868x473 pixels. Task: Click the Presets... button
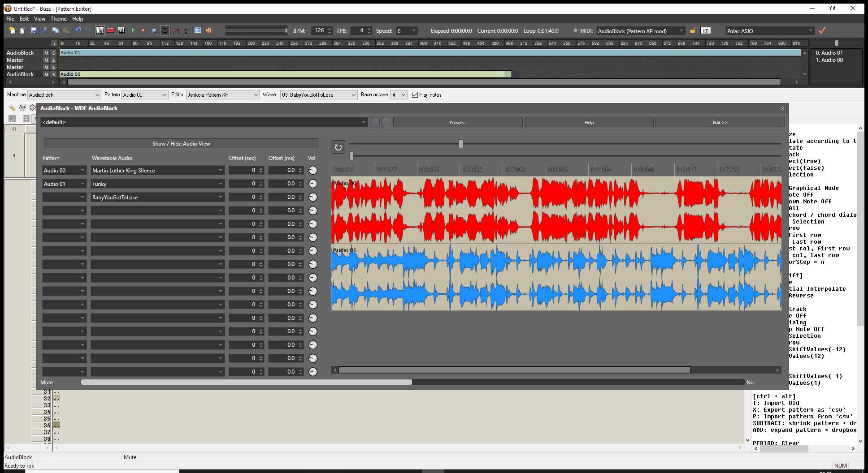click(x=458, y=122)
